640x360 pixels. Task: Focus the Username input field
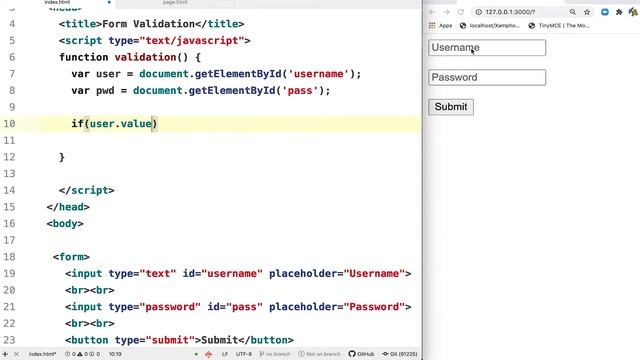[x=487, y=48]
